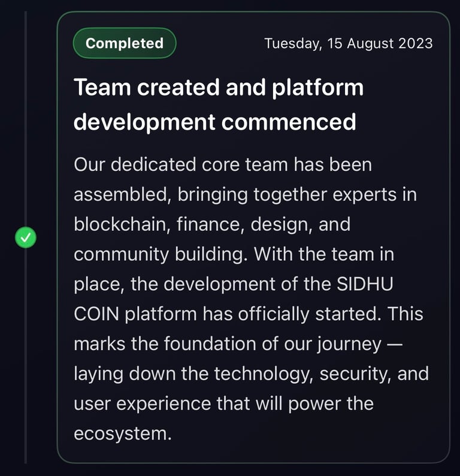Click the text Our dedicated core team
Screen dimensions: 460x476
[181, 164]
